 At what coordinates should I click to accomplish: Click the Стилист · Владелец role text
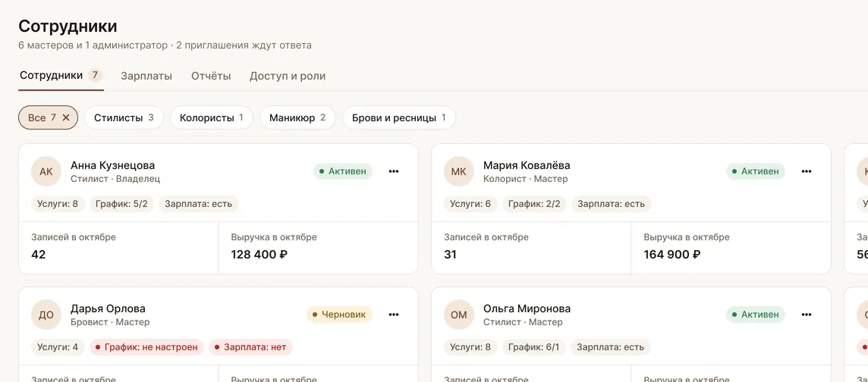click(x=115, y=179)
